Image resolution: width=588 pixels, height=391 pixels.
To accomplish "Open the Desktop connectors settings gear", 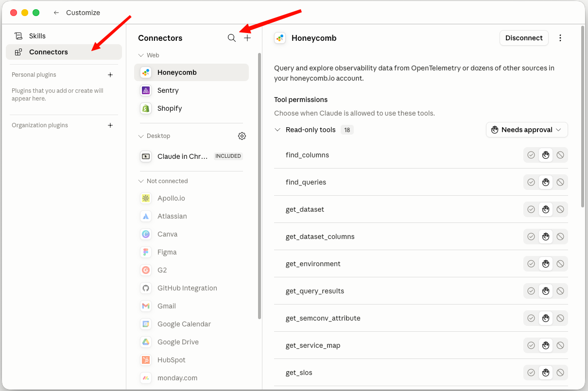I will (242, 136).
